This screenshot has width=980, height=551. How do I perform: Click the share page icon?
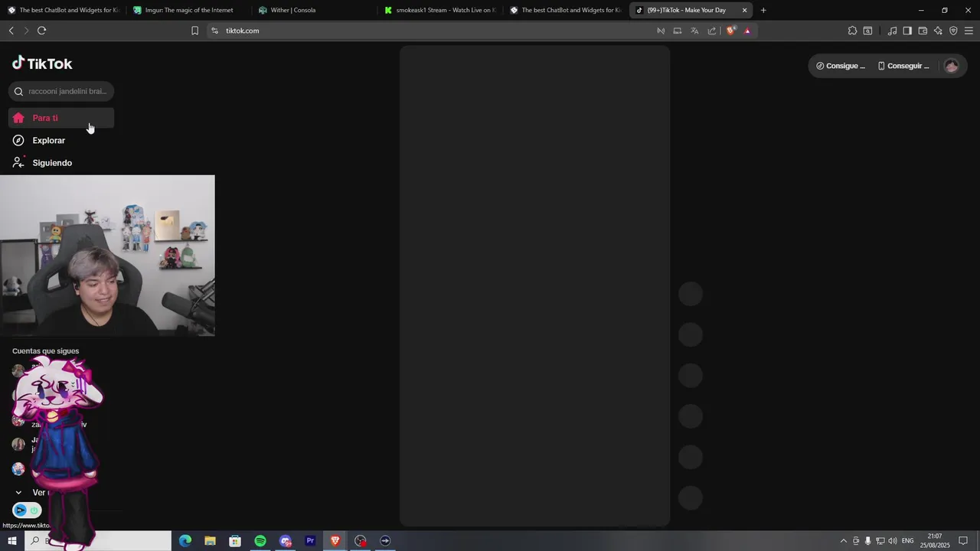tap(712, 31)
